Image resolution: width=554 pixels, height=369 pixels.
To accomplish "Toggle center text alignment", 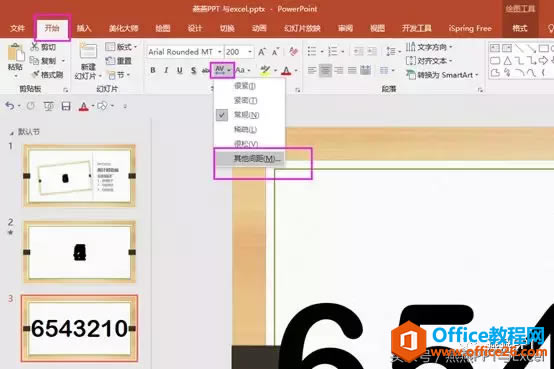I will pyautogui.click(x=325, y=70).
